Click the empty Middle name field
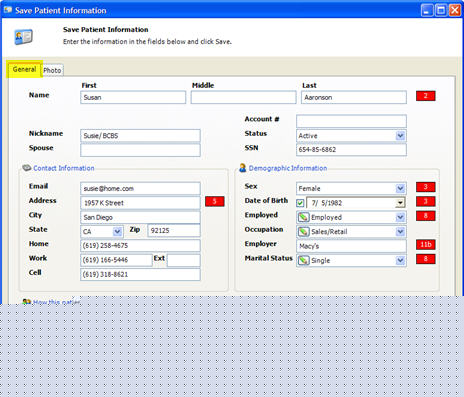The height and width of the screenshot is (397, 464). tap(243, 97)
